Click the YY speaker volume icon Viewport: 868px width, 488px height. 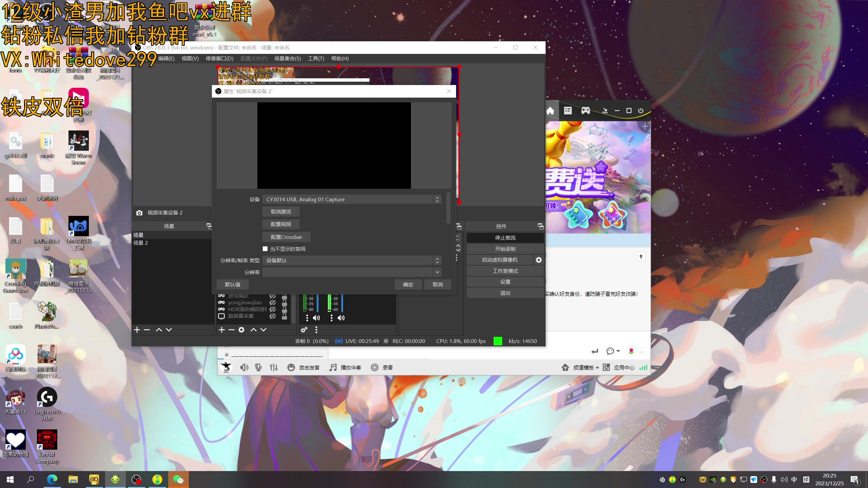tap(244, 367)
